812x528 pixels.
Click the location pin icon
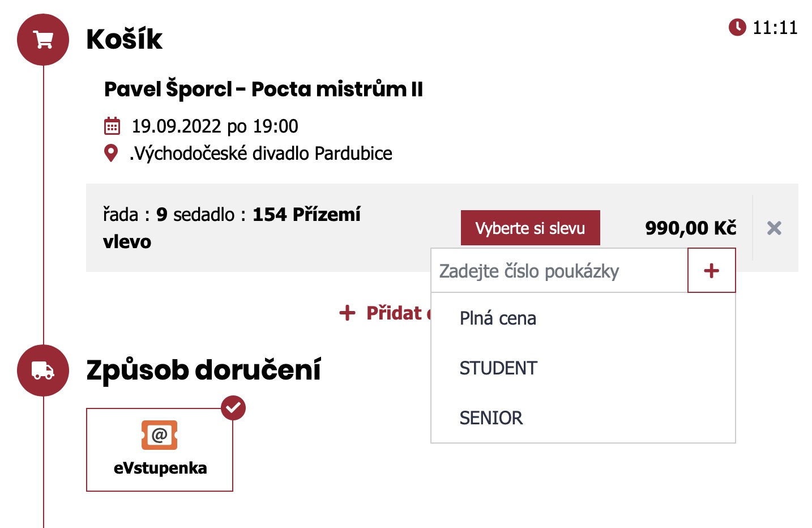click(112, 153)
